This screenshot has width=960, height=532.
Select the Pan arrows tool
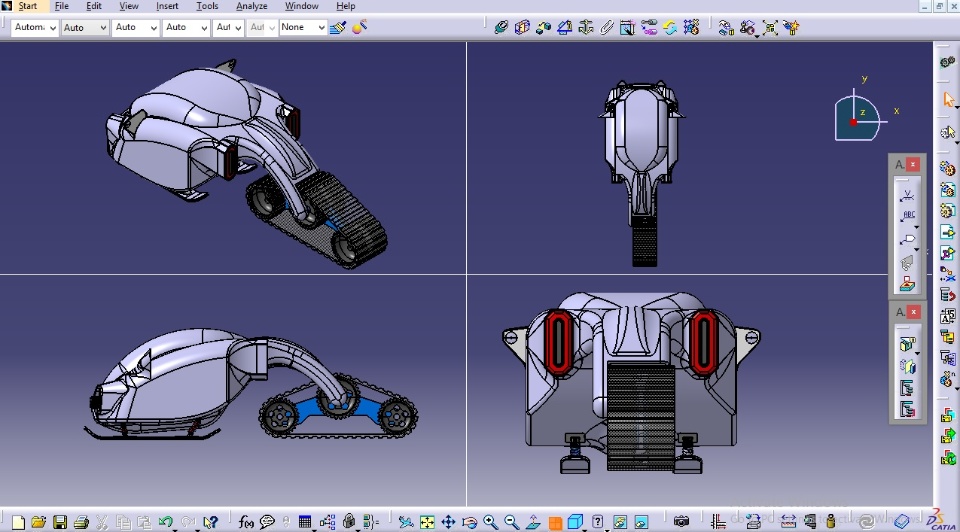[x=448, y=522]
